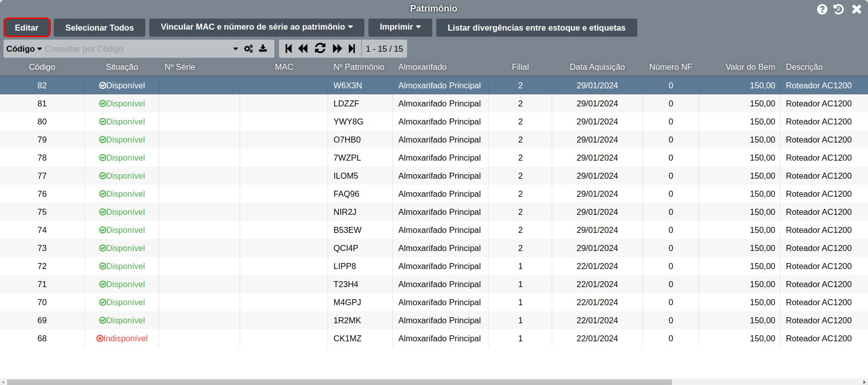
Task: Select row with patrimônio CK1MZ
Action: click(434, 338)
